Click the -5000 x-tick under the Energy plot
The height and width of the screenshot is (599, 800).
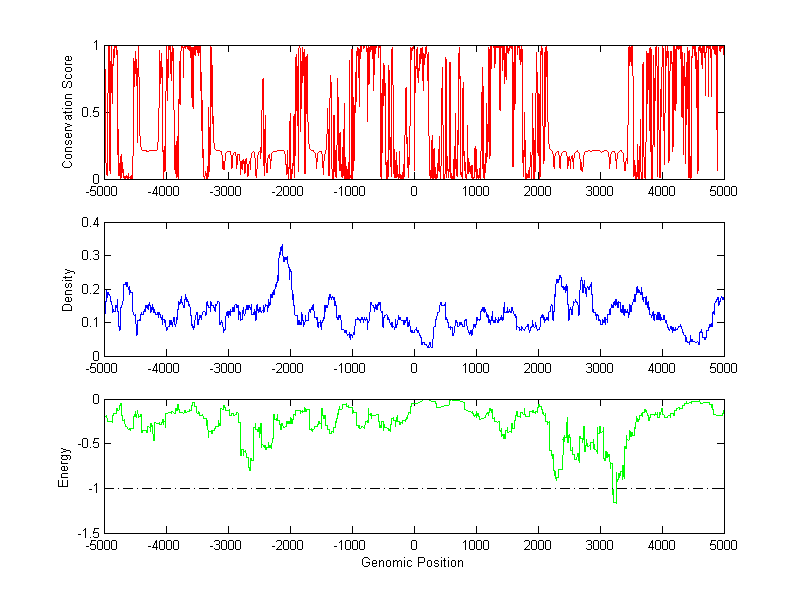(102, 545)
